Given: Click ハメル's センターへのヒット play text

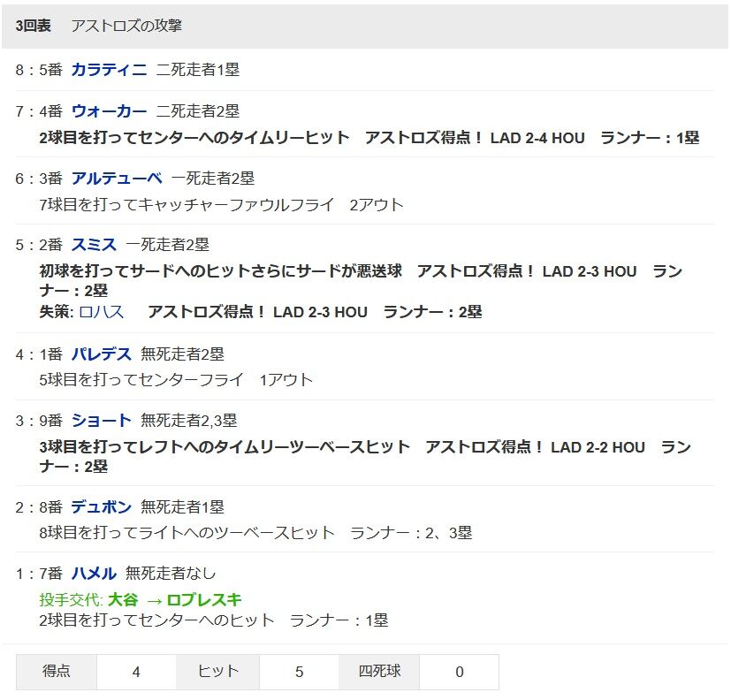Looking at the screenshot, I should [214, 620].
